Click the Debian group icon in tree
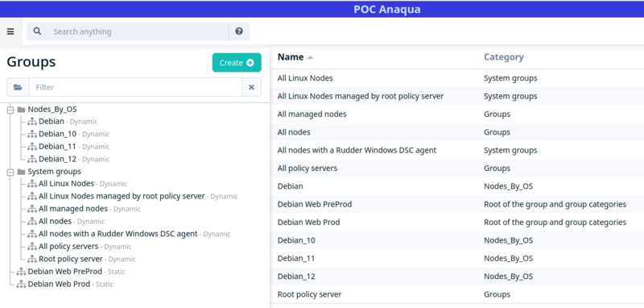Viewport: 644px width, 308px height. coord(32,122)
